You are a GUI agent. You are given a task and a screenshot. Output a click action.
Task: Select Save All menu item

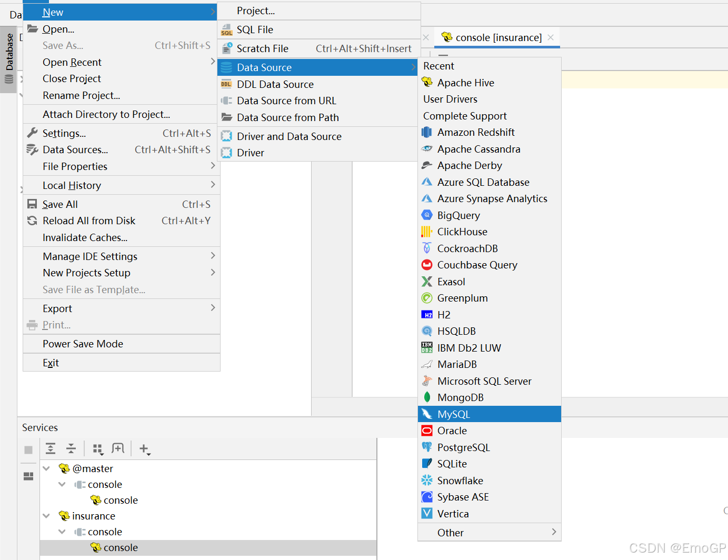coord(122,204)
